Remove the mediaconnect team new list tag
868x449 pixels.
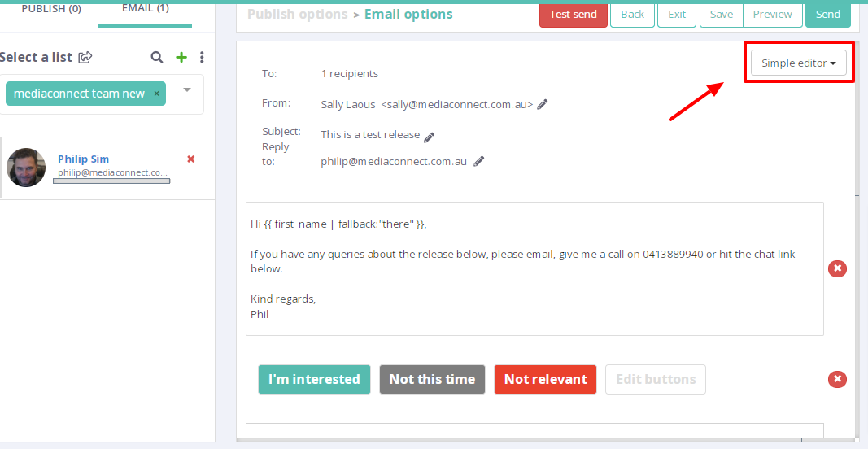(x=157, y=94)
